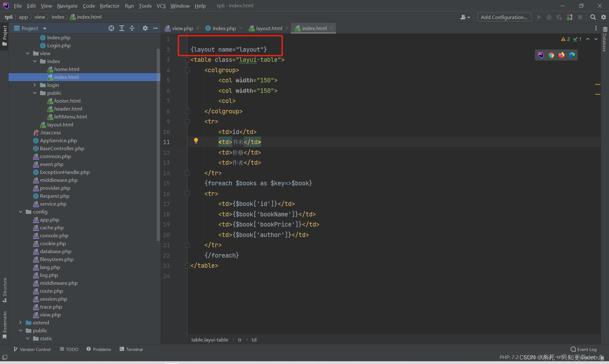Click the yellow intention lightbulb
Image resolution: width=609 pixels, height=364 pixels.
(x=196, y=141)
